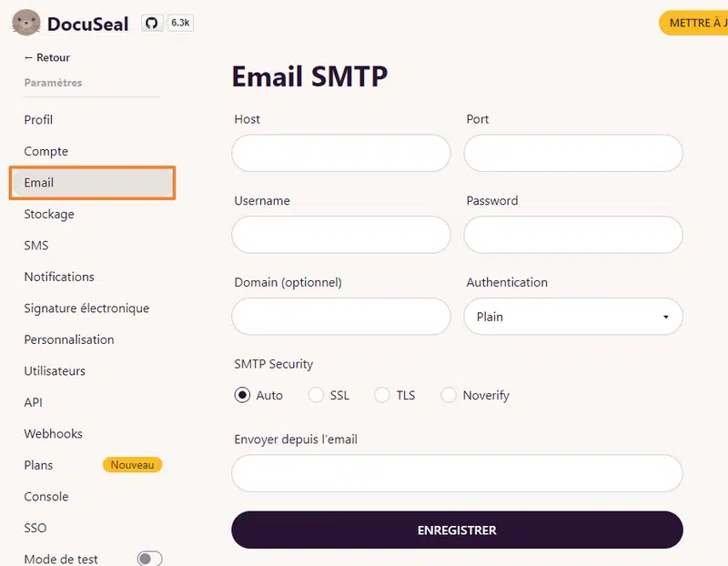Pick the Noverify security option
The height and width of the screenshot is (566, 728).
tap(449, 395)
